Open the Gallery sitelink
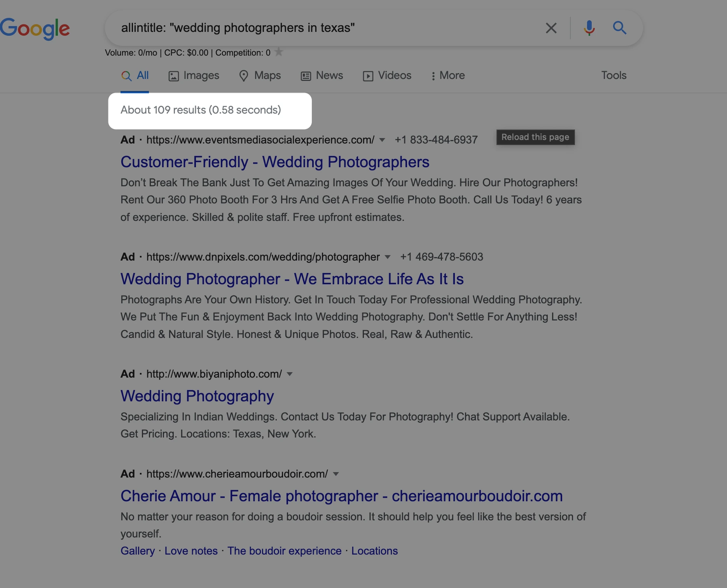 tap(138, 551)
